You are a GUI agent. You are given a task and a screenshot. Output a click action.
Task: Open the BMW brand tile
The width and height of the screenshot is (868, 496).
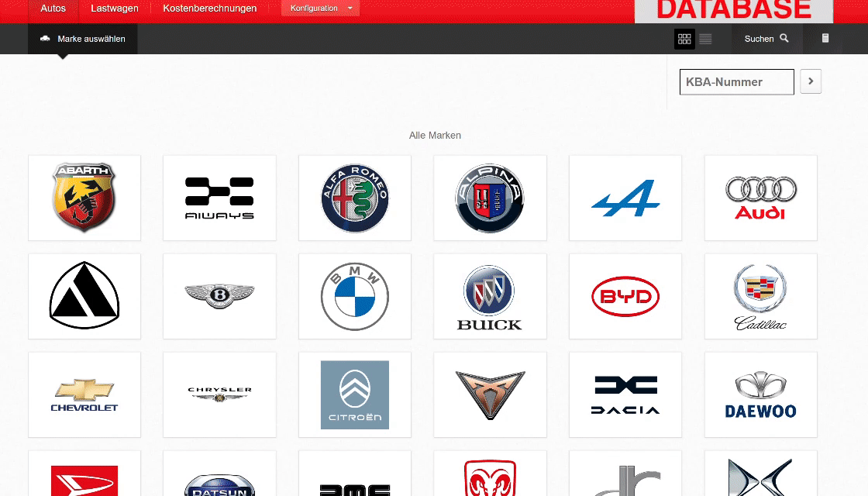tap(355, 296)
